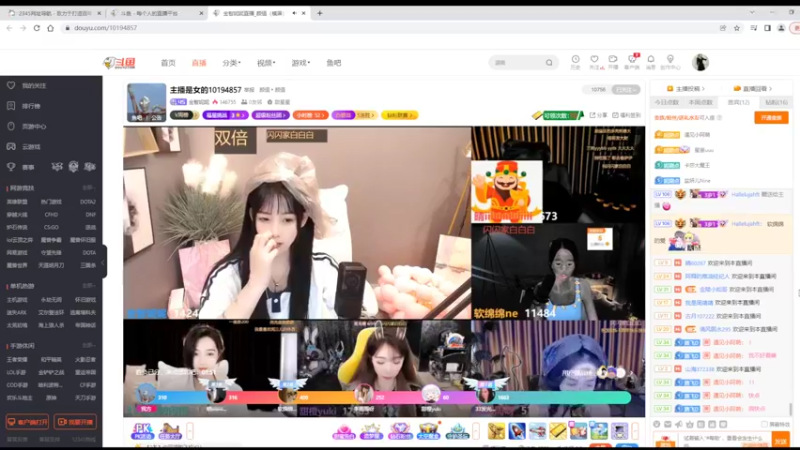
Task: Open the 排行榜 ranking icon in sidebar
Action: pos(11,106)
